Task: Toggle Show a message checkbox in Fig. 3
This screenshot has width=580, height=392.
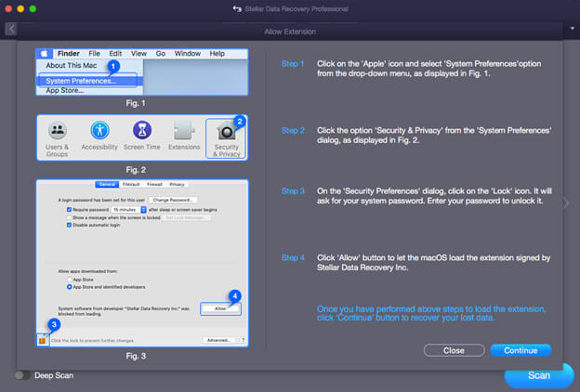Action: coord(69,217)
